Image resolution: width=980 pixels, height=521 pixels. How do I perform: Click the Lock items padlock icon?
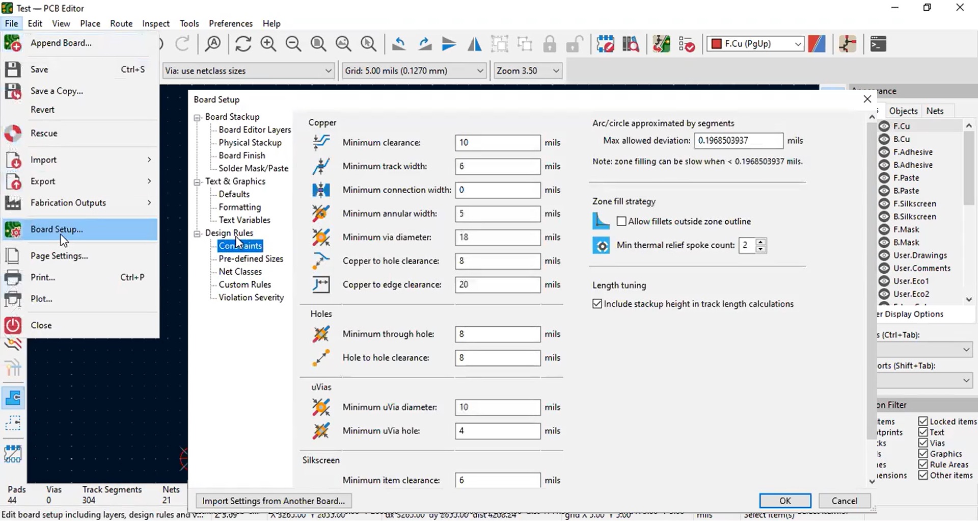pyautogui.click(x=550, y=44)
